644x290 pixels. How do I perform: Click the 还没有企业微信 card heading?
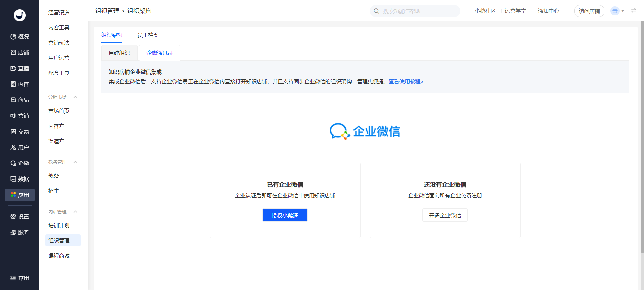pyautogui.click(x=445, y=184)
